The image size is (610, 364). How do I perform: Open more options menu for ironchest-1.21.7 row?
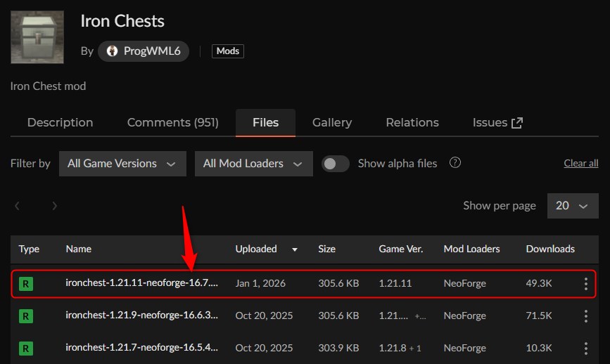coord(586,348)
